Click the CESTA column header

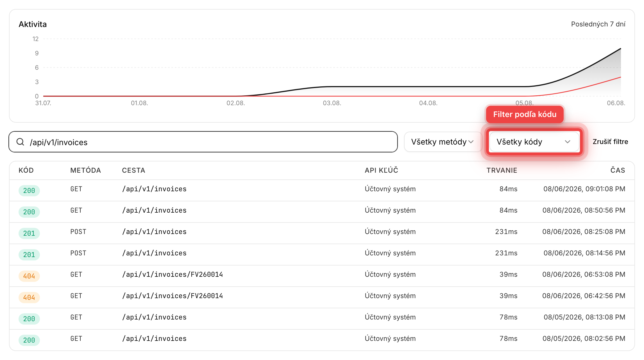click(x=133, y=170)
